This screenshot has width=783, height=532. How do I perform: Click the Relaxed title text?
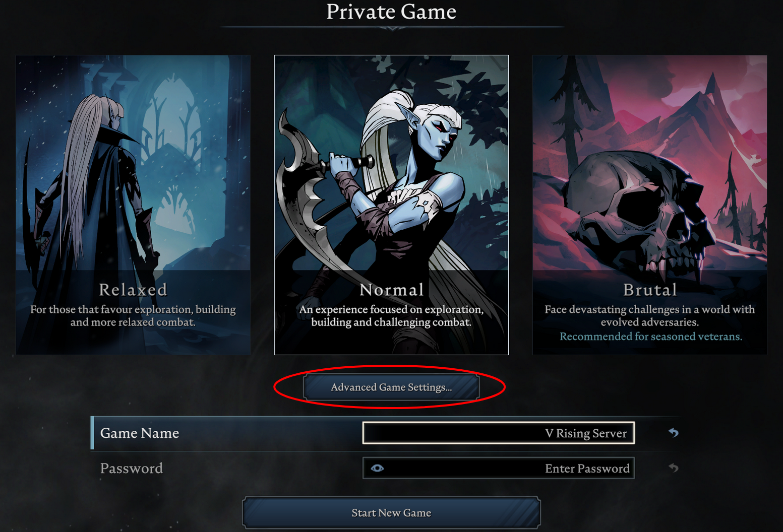(133, 290)
